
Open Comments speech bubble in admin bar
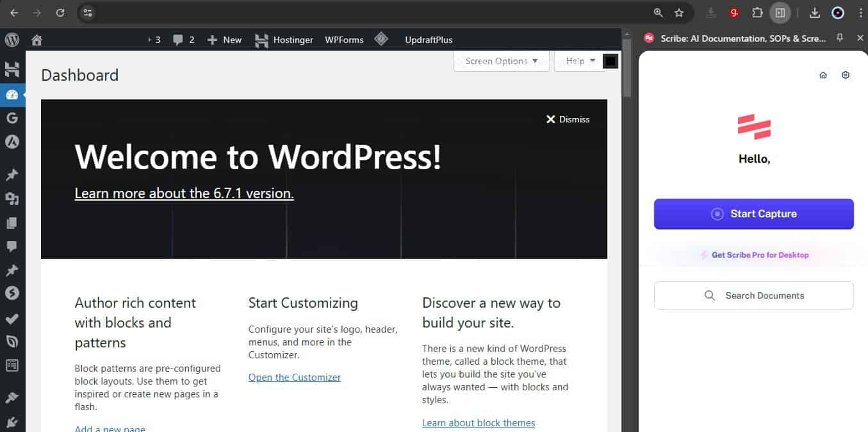[x=183, y=40]
